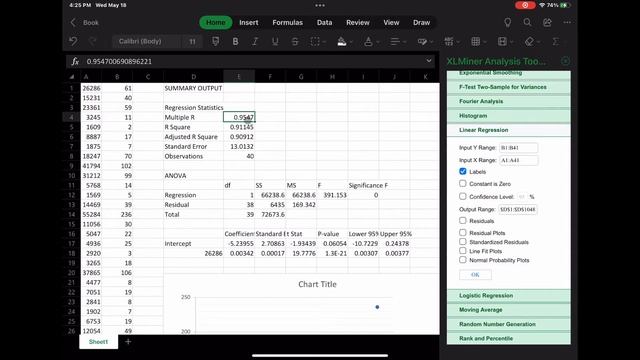640x360 pixels.
Task: Select the Multiple R value cell 0.9547
Action: 239,117
